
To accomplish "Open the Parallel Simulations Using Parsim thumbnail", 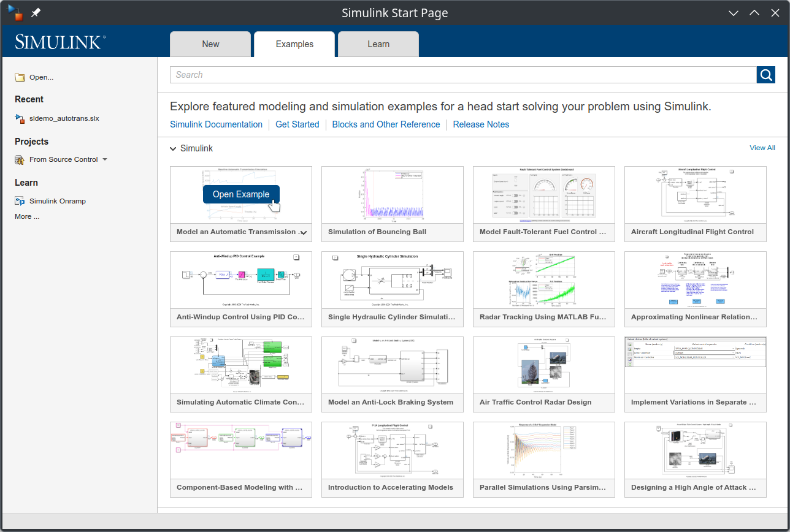I will coord(544,450).
